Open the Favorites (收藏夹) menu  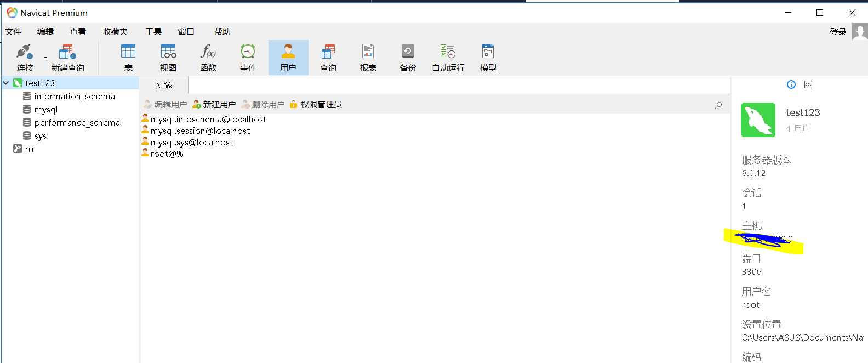tap(116, 31)
